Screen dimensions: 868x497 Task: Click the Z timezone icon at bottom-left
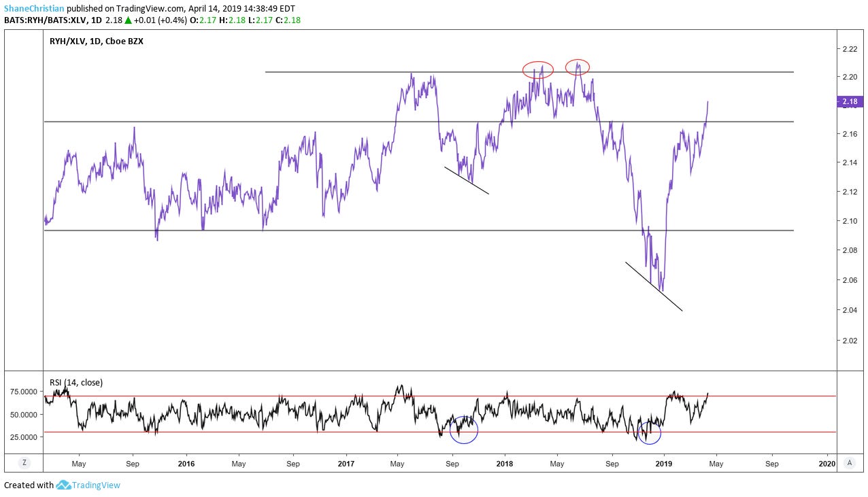pos(24,462)
